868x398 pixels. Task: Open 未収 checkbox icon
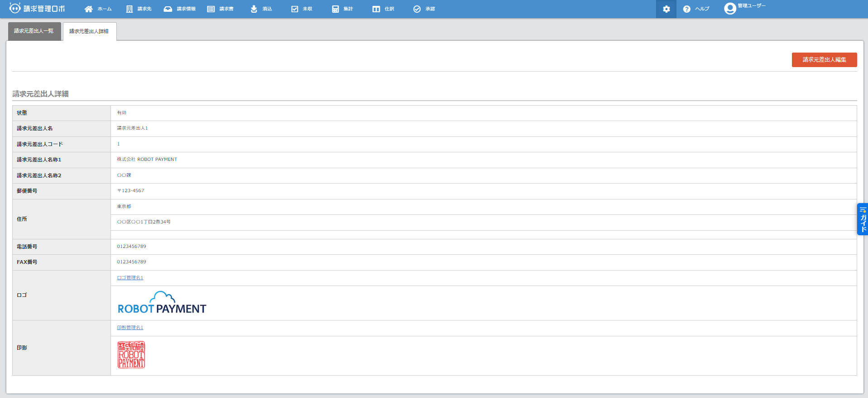(295, 9)
